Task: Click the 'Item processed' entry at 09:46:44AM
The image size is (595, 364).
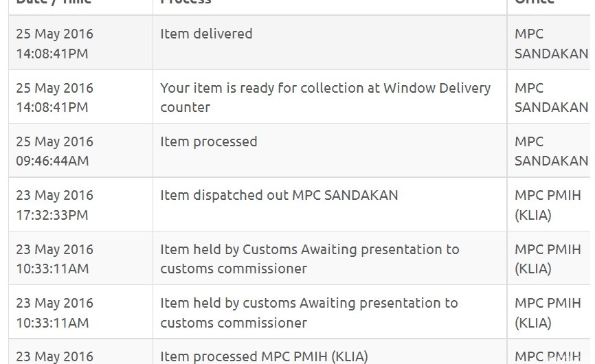Action: (x=208, y=141)
